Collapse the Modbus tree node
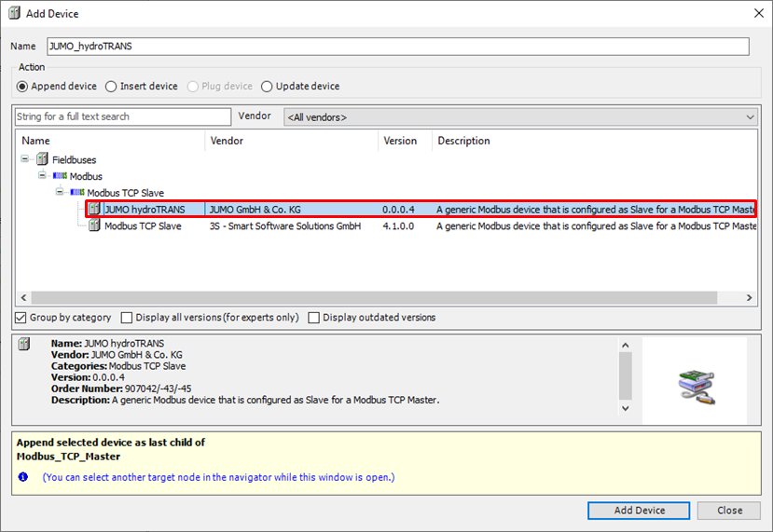773x532 pixels. coord(42,175)
